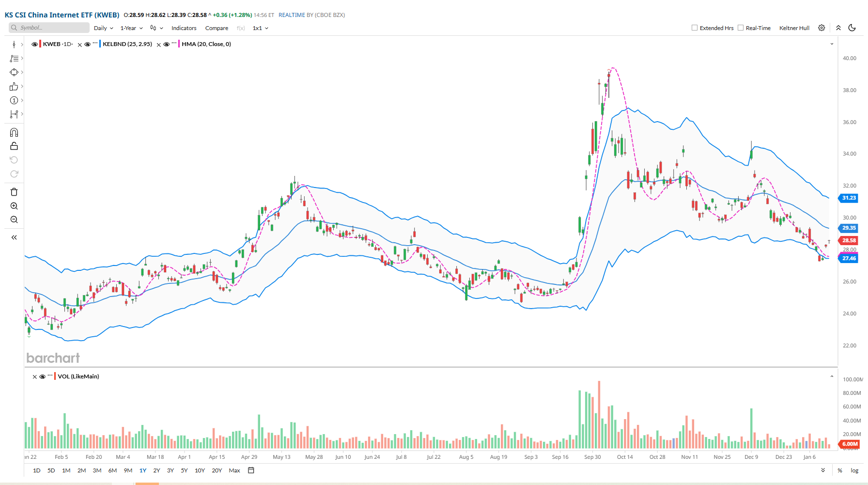Open the Daily period dropdown

(x=103, y=28)
